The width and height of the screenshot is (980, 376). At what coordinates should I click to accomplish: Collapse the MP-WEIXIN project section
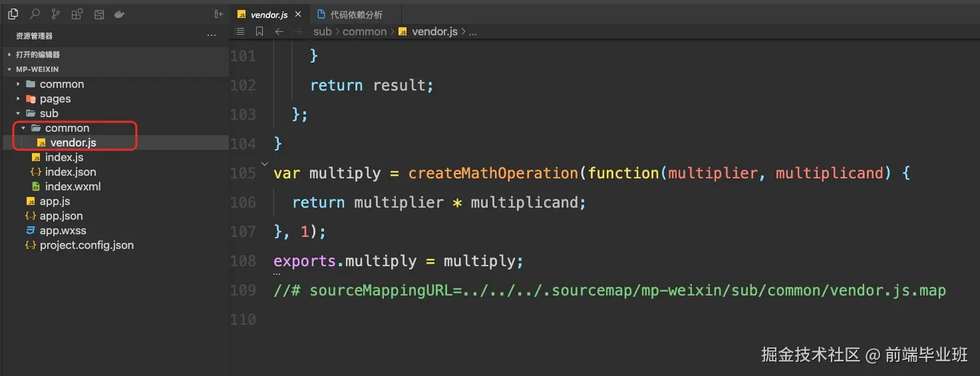point(114,69)
